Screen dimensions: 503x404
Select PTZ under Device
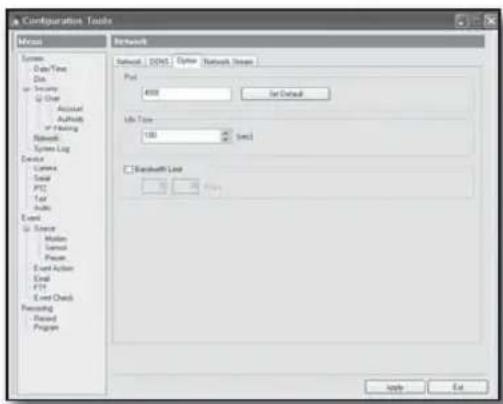(x=40, y=188)
